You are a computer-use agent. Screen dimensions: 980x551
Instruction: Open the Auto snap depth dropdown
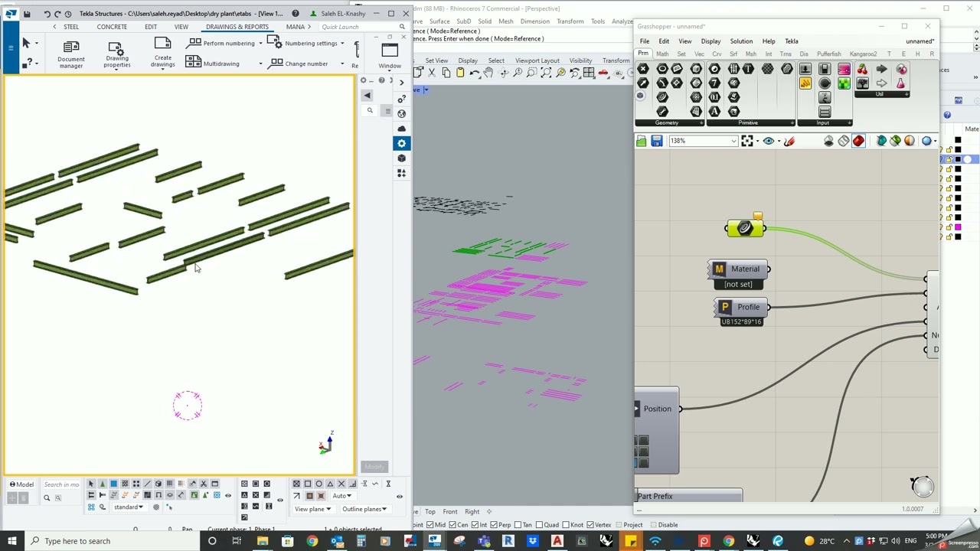point(341,496)
